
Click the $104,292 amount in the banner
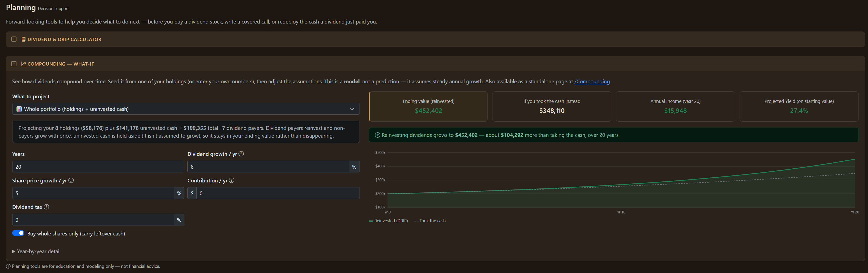(512, 135)
